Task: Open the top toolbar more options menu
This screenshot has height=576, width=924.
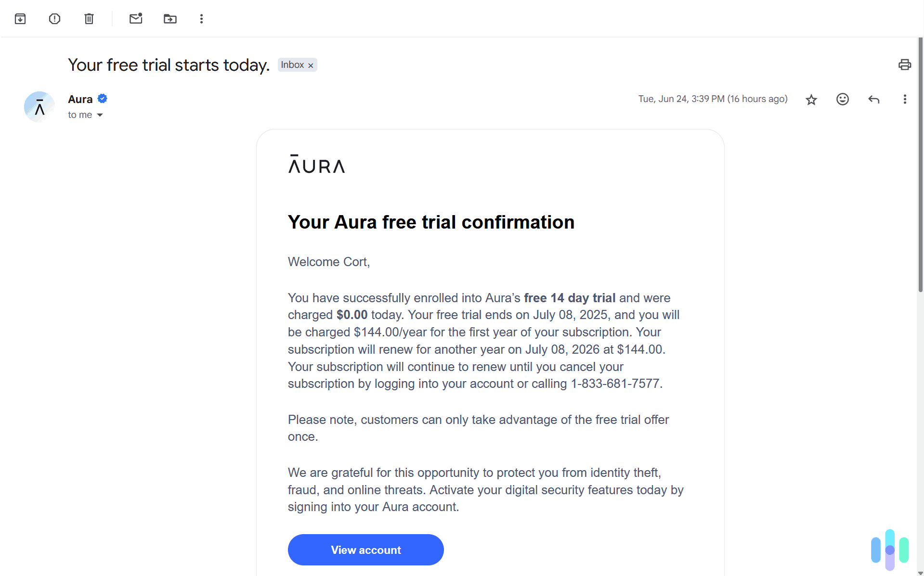Action: click(x=201, y=19)
